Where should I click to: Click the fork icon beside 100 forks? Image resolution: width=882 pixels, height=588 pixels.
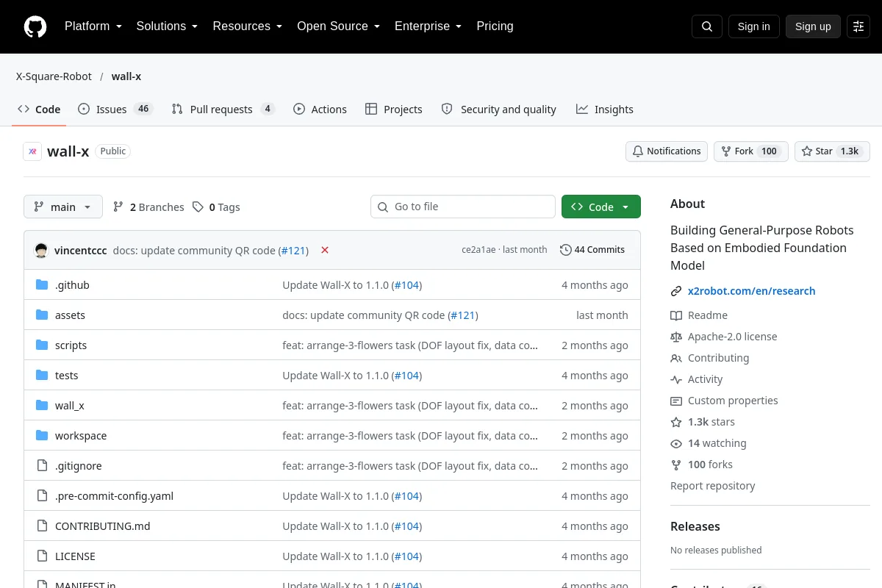[x=676, y=465]
